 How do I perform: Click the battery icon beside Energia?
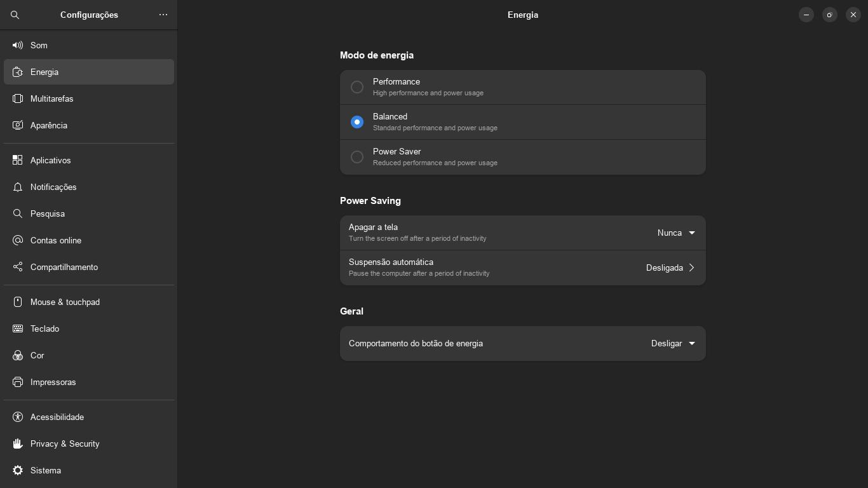pyautogui.click(x=18, y=72)
